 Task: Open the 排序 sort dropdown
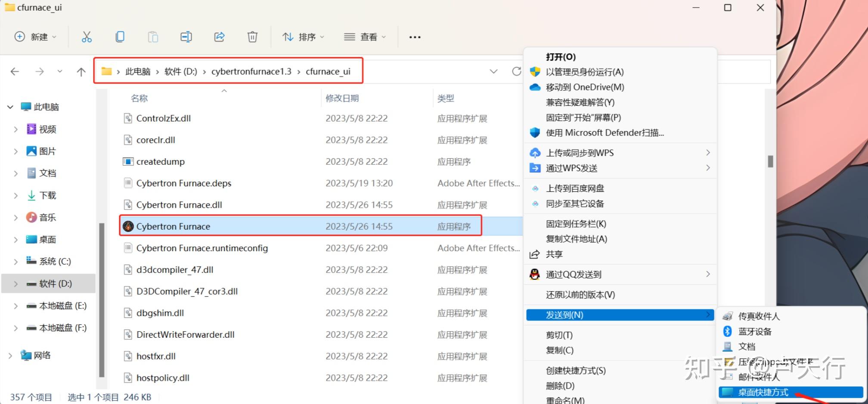(x=303, y=37)
